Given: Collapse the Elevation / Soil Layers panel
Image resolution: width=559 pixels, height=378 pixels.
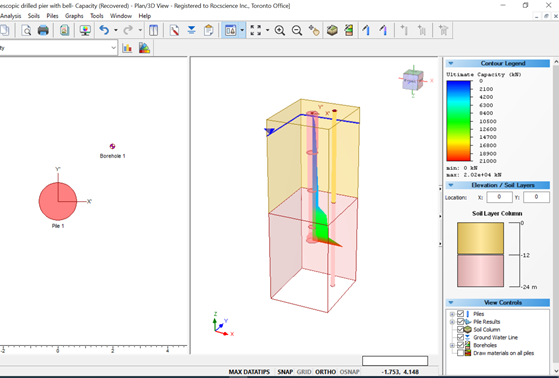Looking at the screenshot, I should coord(451,185).
